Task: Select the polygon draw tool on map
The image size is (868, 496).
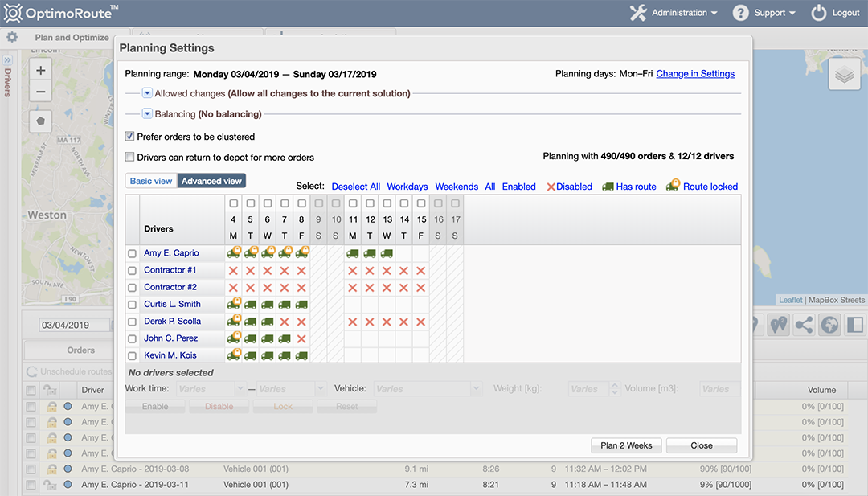Action: coord(41,121)
